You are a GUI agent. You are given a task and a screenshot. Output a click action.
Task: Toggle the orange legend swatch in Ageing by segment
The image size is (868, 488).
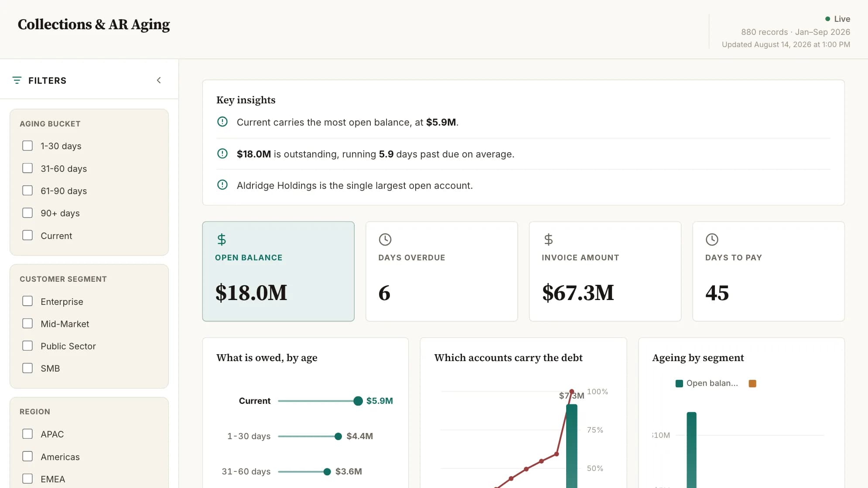[x=752, y=384]
